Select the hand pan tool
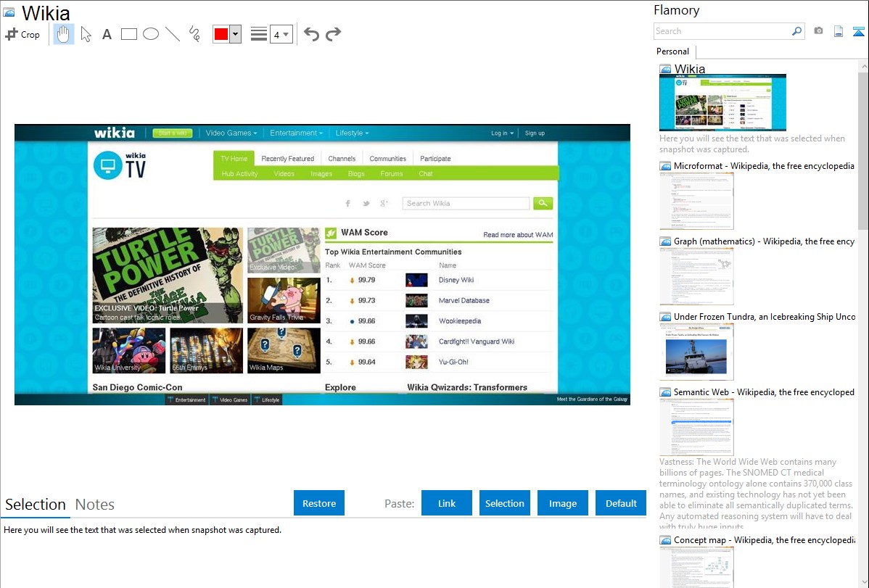 tap(64, 34)
